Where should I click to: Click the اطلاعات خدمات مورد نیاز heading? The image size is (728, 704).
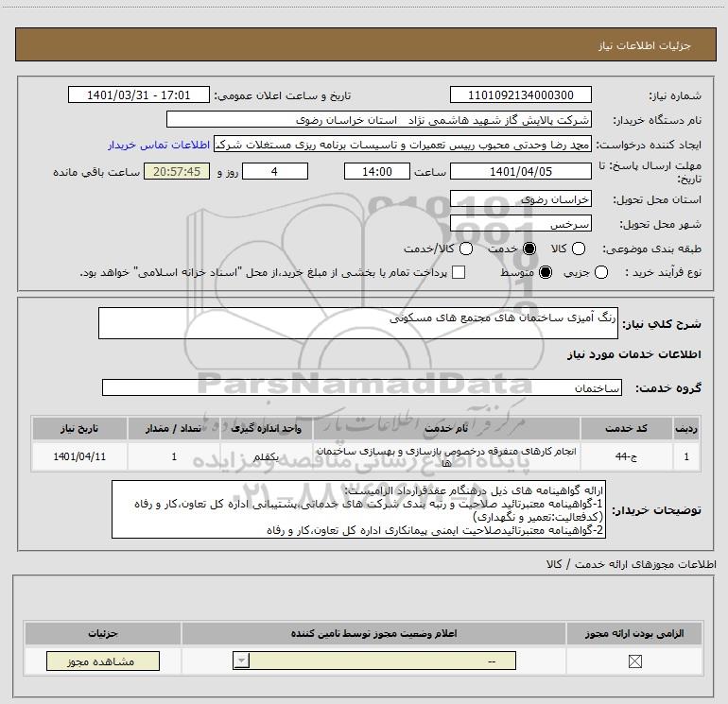tap(634, 354)
